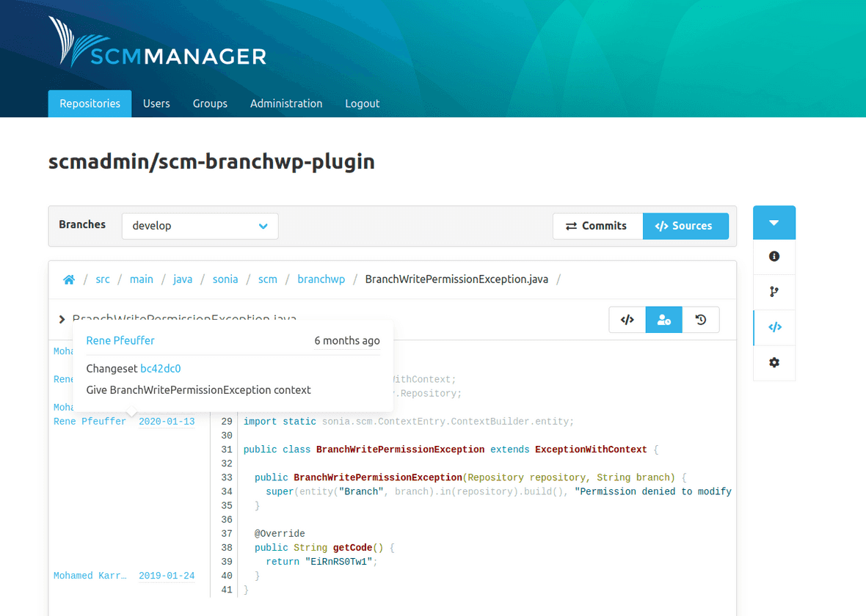The image size is (866, 616).
Task: Click Logout in the navigation bar
Action: point(362,103)
